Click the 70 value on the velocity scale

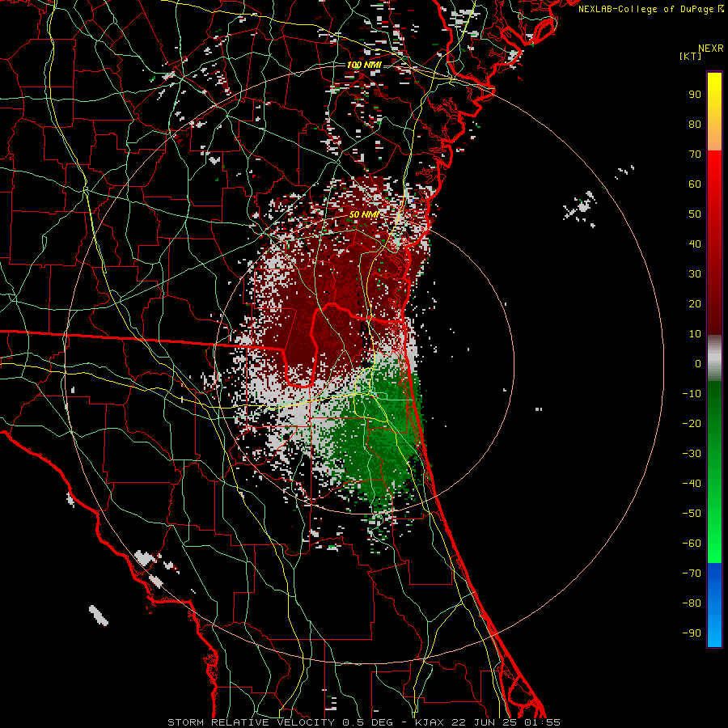(695, 154)
